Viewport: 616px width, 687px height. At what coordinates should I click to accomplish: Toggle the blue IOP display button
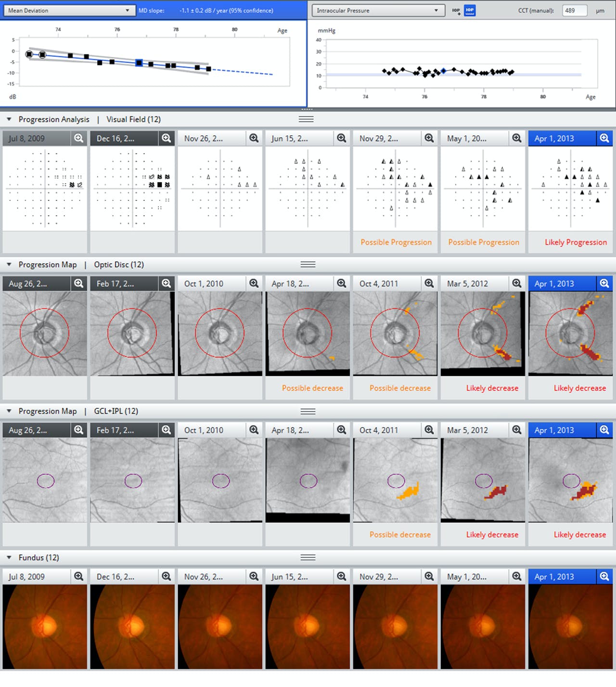(470, 11)
